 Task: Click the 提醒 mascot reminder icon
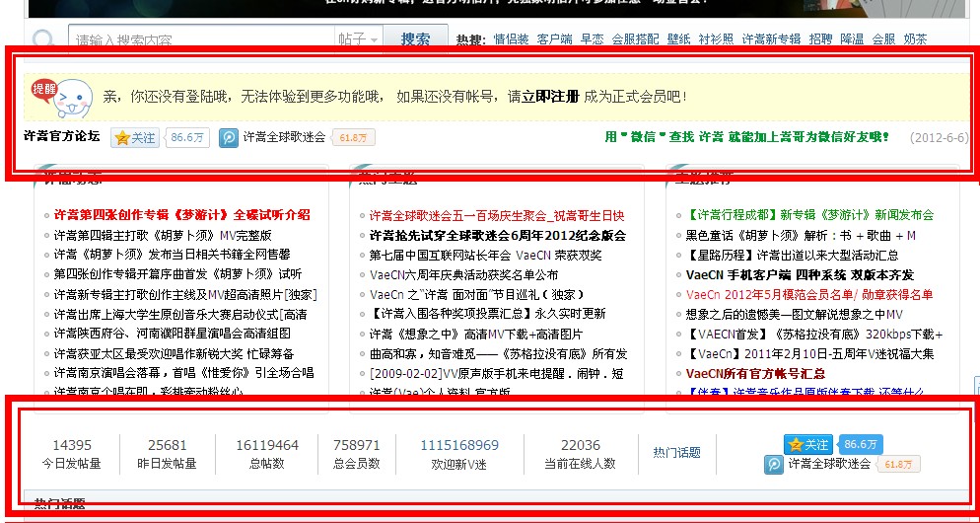(62, 98)
